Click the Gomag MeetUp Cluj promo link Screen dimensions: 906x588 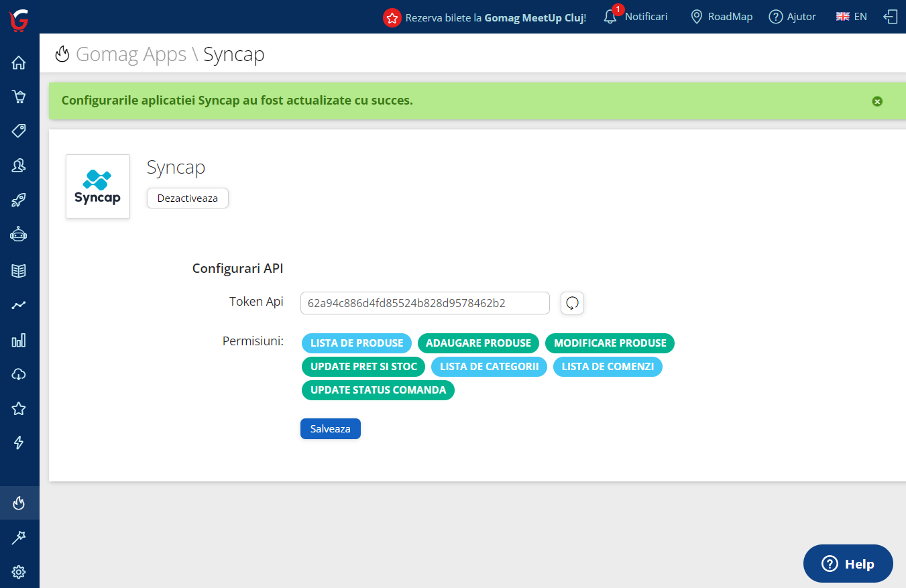(534, 17)
